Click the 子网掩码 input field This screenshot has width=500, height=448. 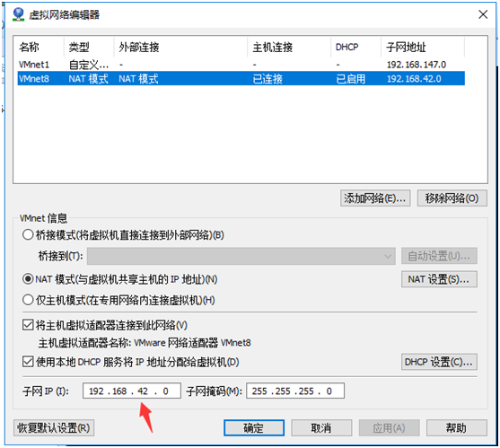(295, 391)
